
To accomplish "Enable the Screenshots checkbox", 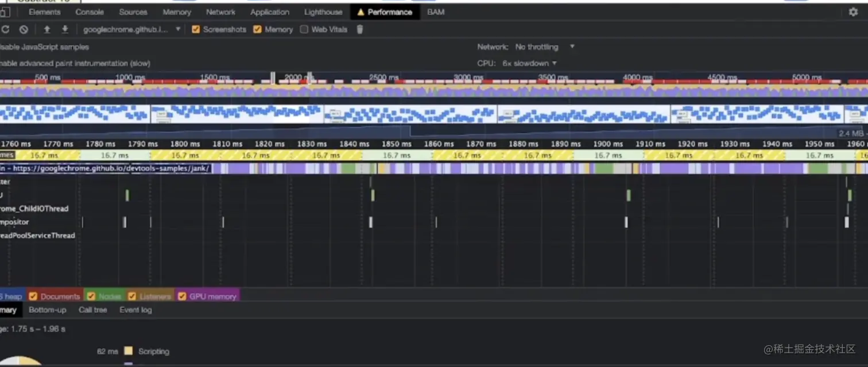I will (x=196, y=29).
